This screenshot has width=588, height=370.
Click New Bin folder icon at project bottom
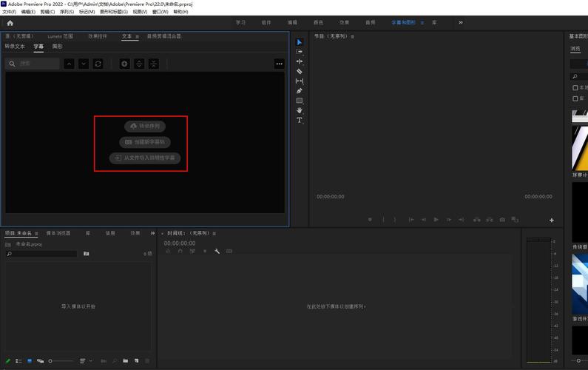(126, 361)
